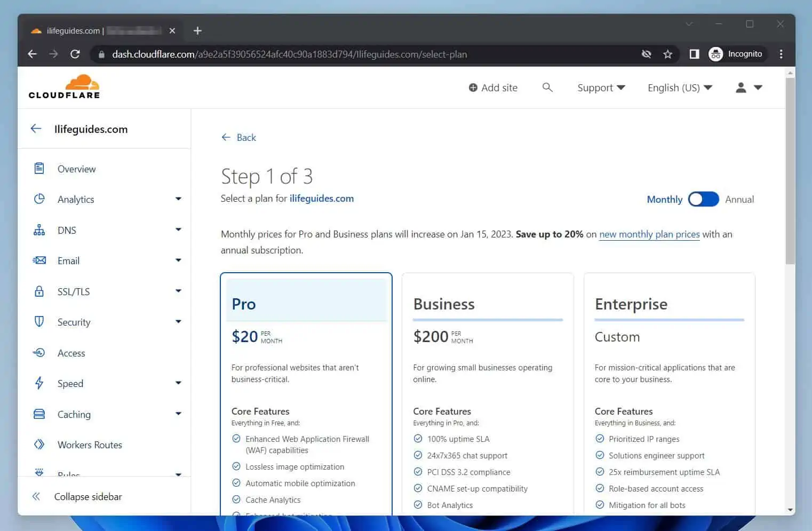Screen dimensions: 812x531
Task: Open the Support dropdown
Action: [601, 88]
